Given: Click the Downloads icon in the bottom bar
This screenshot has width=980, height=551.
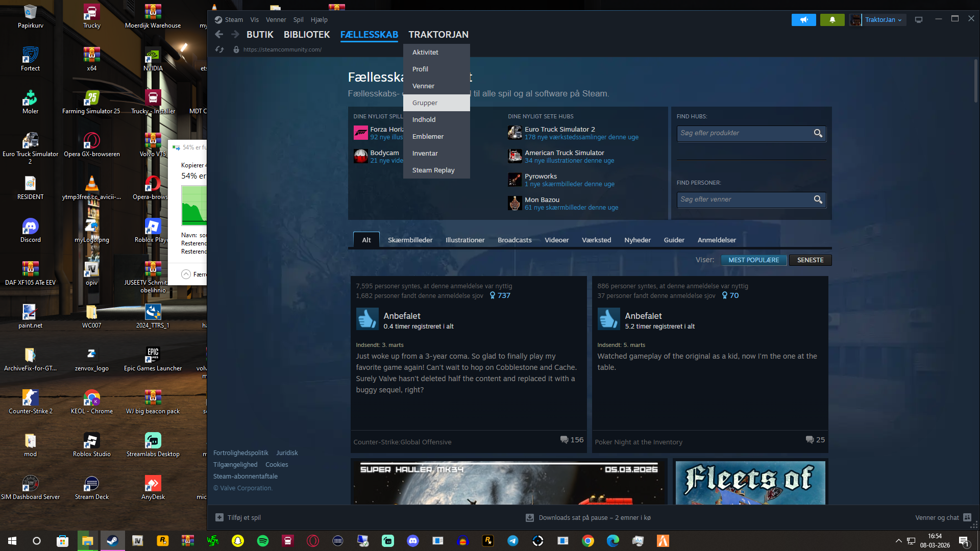Looking at the screenshot, I should (530, 517).
